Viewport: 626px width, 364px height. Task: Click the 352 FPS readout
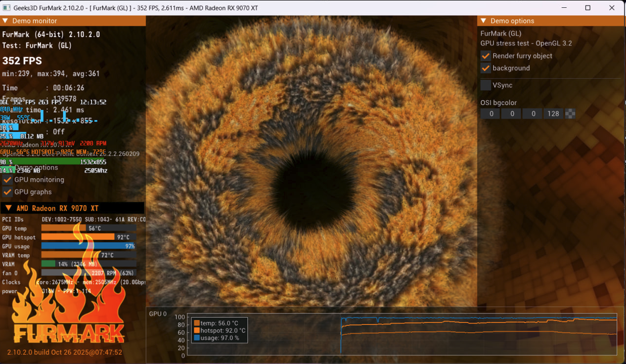pos(22,61)
